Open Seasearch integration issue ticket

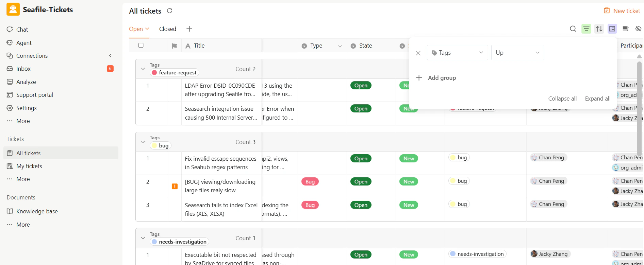(x=221, y=113)
